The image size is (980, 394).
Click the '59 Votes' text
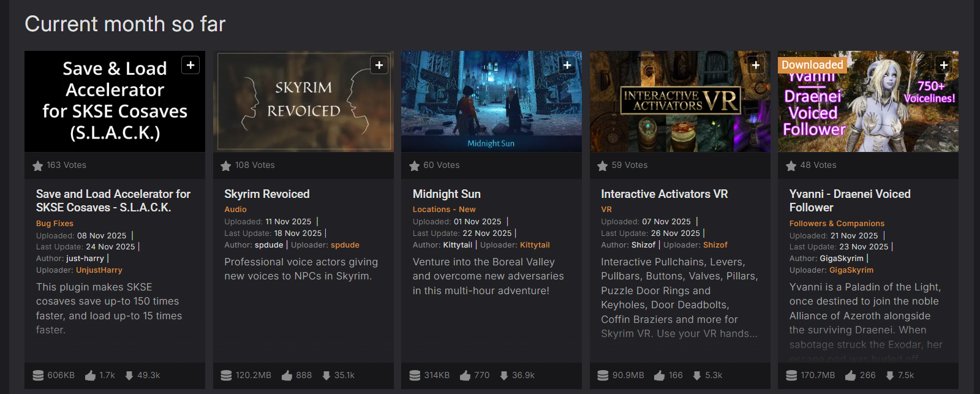coord(630,165)
